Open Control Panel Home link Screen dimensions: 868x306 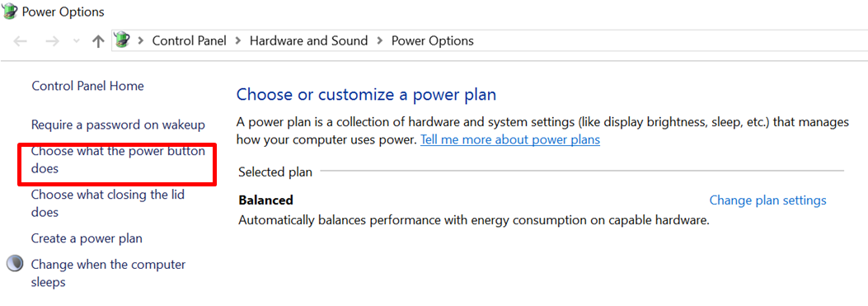(88, 86)
